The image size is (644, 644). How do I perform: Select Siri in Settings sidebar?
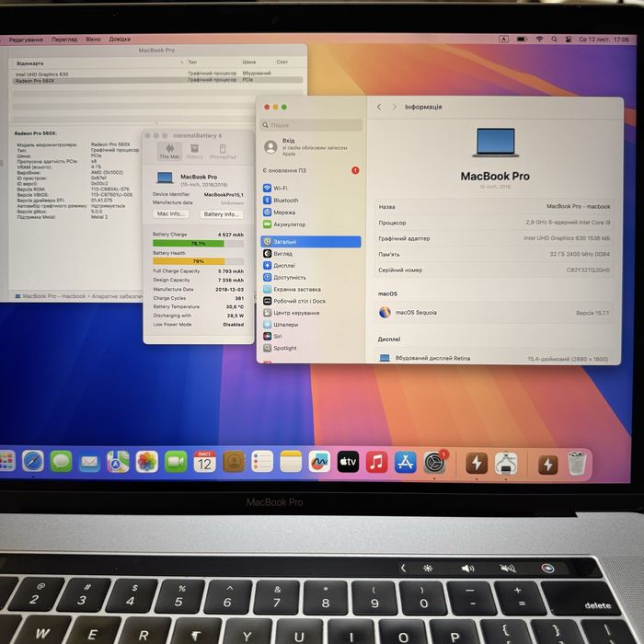pos(311,336)
